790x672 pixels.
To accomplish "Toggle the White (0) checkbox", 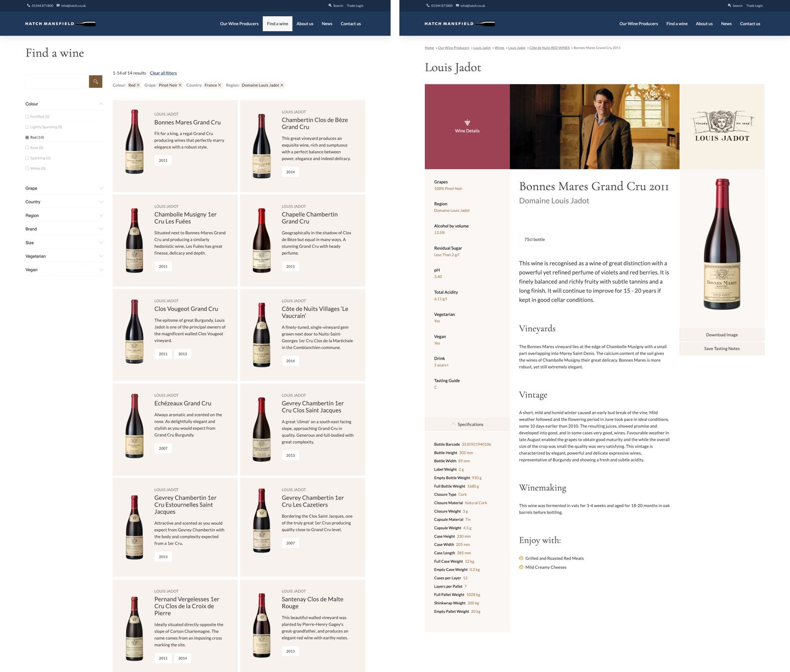I will pyautogui.click(x=27, y=168).
